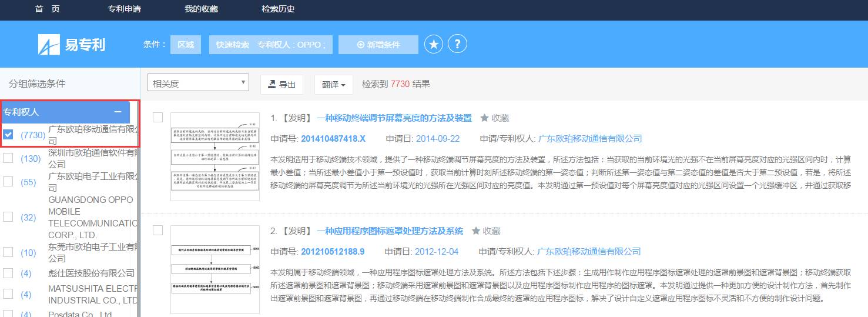Image resolution: width=868 pixels, height=317 pixels.
Task: Click application date 2012-12-04
Action: (437, 252)
